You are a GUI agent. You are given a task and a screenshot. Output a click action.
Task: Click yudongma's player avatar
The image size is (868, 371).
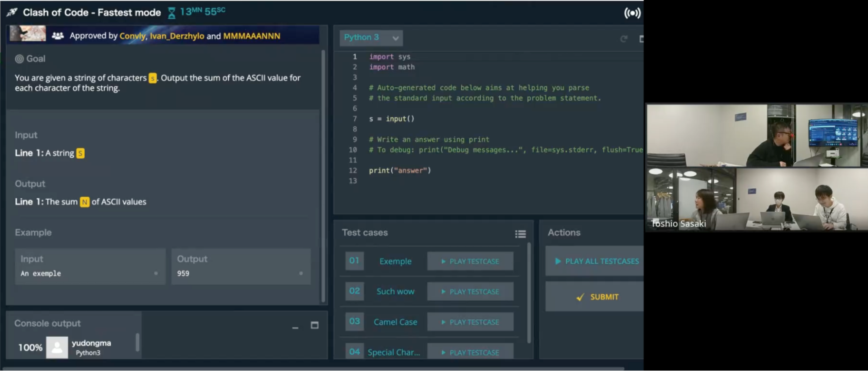(x=57, y=347)
